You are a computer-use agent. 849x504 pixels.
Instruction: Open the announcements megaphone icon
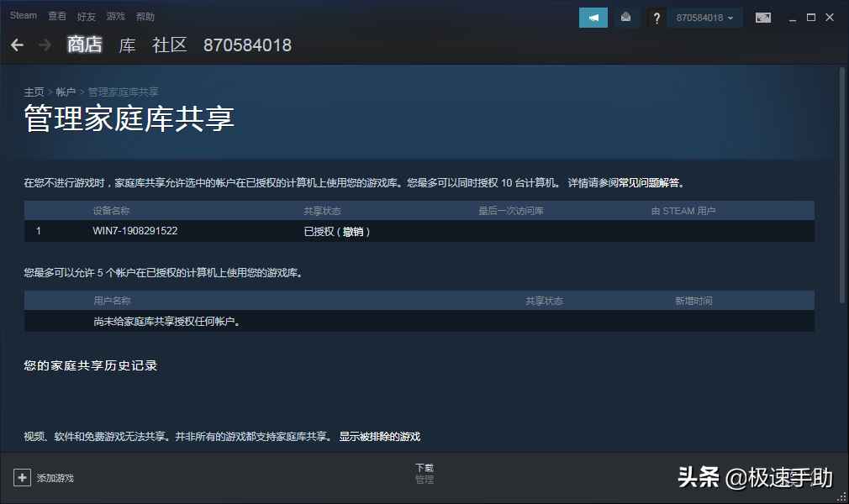[593, 18]
